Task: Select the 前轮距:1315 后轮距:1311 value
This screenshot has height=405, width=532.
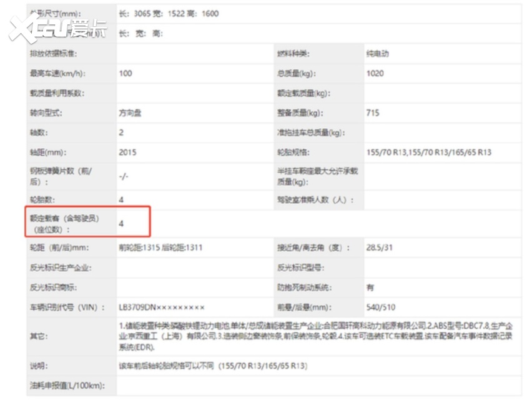Action: tap(160, 247)
